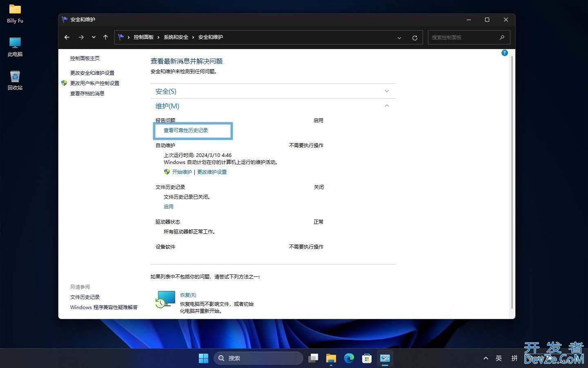Open Microsoft Store from the taskbar
The image size is (588, 368).
(x=367, y=358)
